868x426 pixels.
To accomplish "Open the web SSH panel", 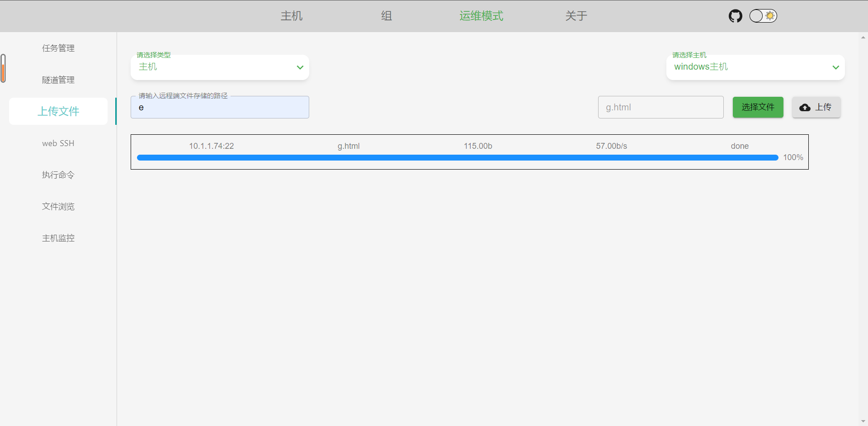I will coord(58,143).
